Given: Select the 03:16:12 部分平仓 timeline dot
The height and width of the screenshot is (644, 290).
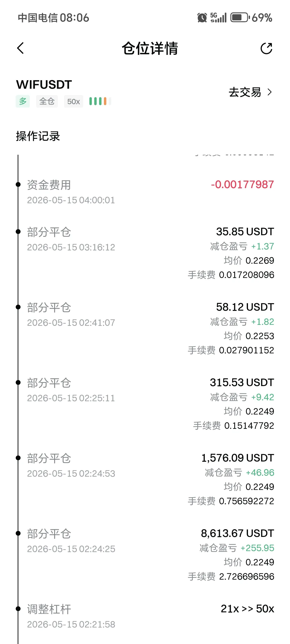Looking at the screenshot, I should click(18, 232).
